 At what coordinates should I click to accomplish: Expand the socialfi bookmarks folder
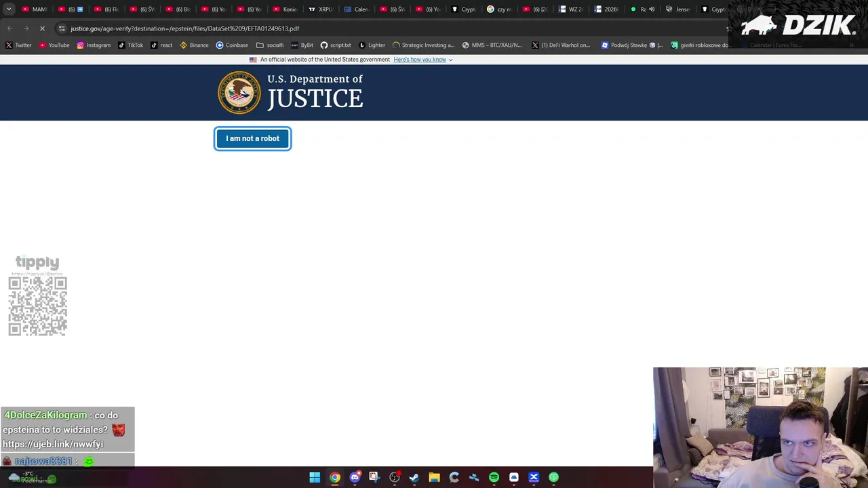pos(270,45)
